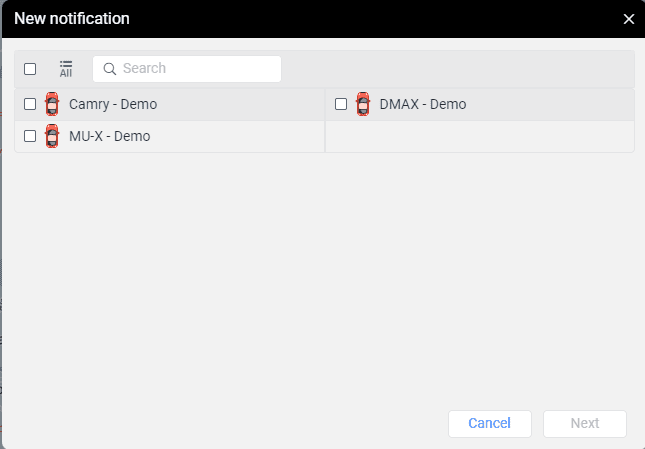The height and width of the screenshot is (449, 645).
Task: Tick the Camry - Demo checkbox
Action: (x=30, y=104)
